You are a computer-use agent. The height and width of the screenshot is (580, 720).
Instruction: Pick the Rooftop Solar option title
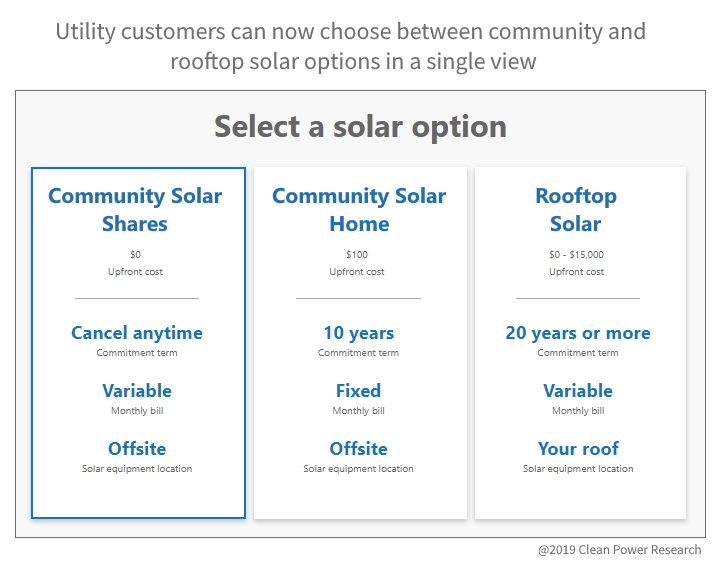[x=576, y=210]
